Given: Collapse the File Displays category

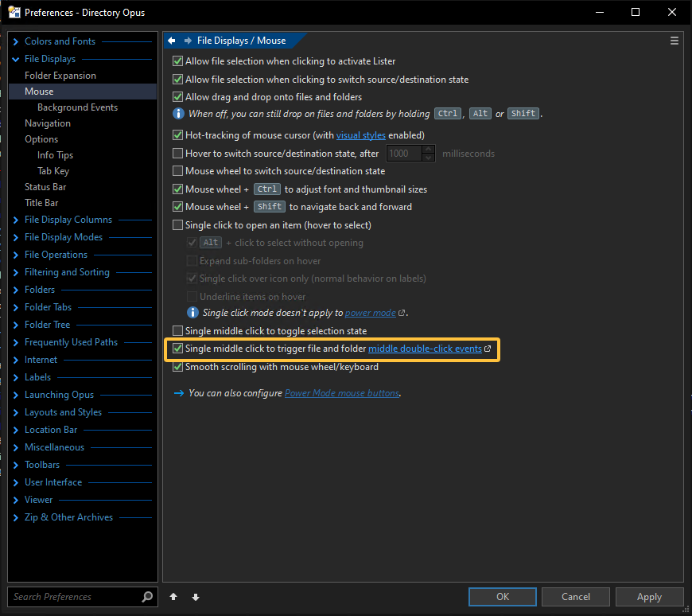Looking at the screenshot, I should tap(16, 59).
